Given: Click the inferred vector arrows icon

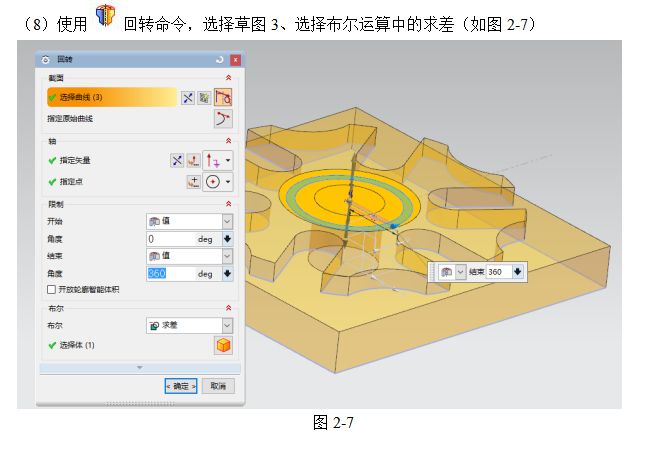Looking at the screenshot, I should point(213,160).
